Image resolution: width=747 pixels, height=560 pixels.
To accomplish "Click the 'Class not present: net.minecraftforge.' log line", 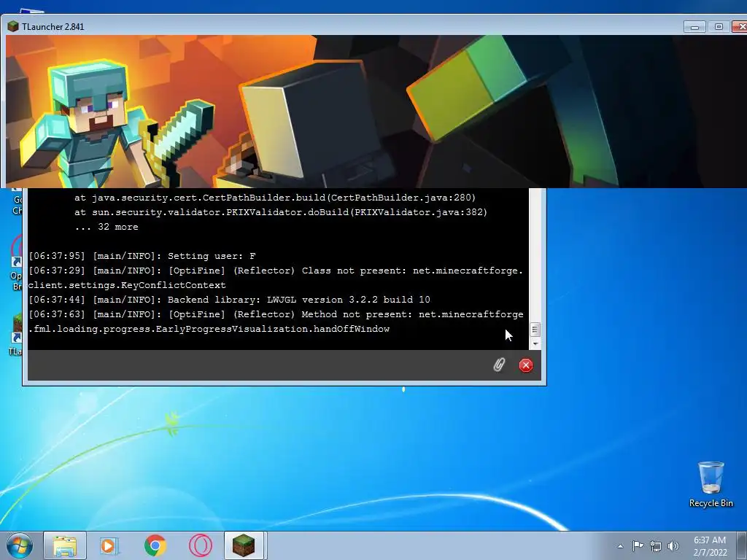I will coord(275,271).
